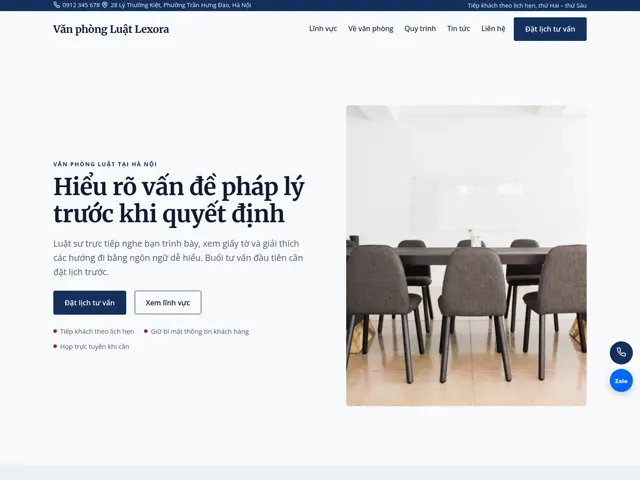The width and height of the screenshot is (640, 480).
Task: Click hero Đặt lịch tư vấn button
Action: click(x=89, y=302)
